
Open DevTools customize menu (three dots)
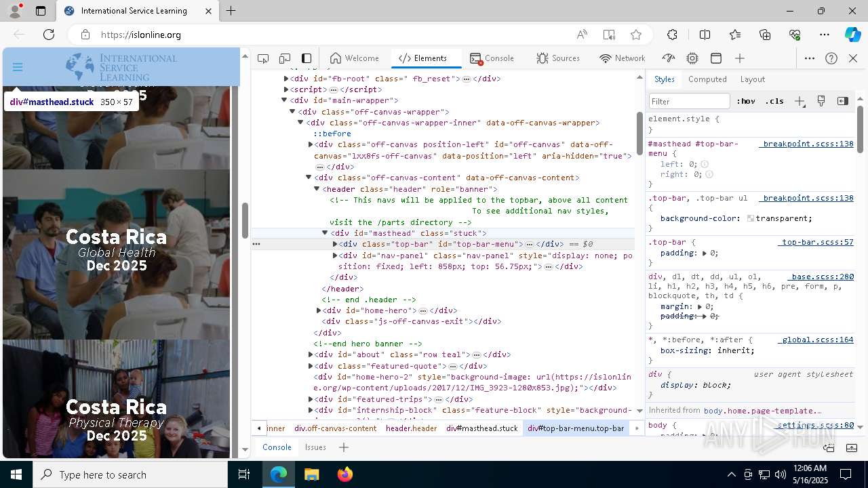click(810, 58)
